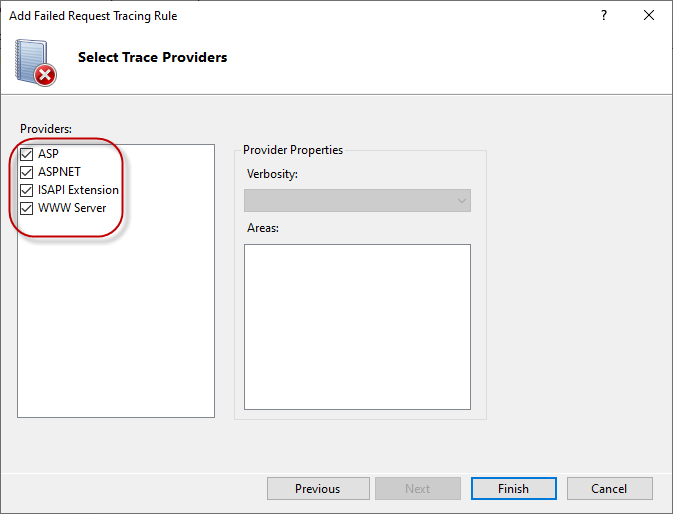Uncheck the ASP provider checkbox
This screenshot has width=673, height=514.
pyautogui.click(x=27, y=155)
